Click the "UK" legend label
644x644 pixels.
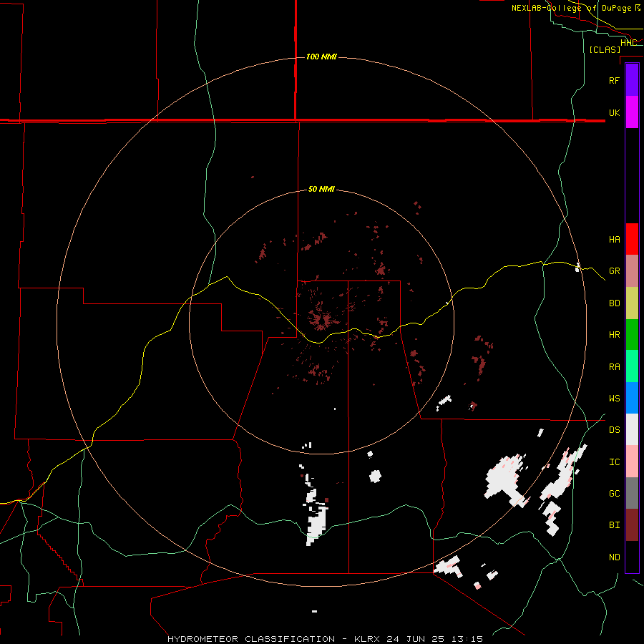coord(614,112)
